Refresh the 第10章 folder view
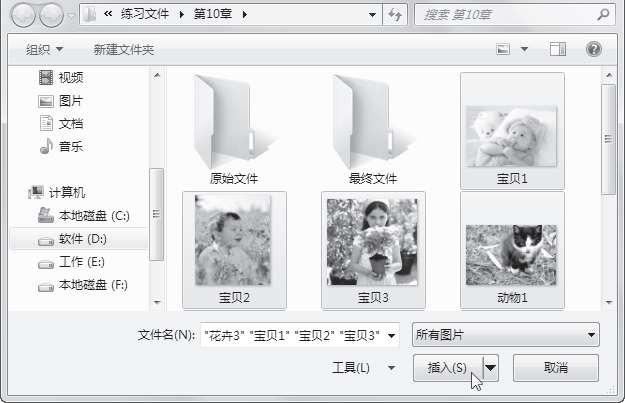 pos(395,15)
